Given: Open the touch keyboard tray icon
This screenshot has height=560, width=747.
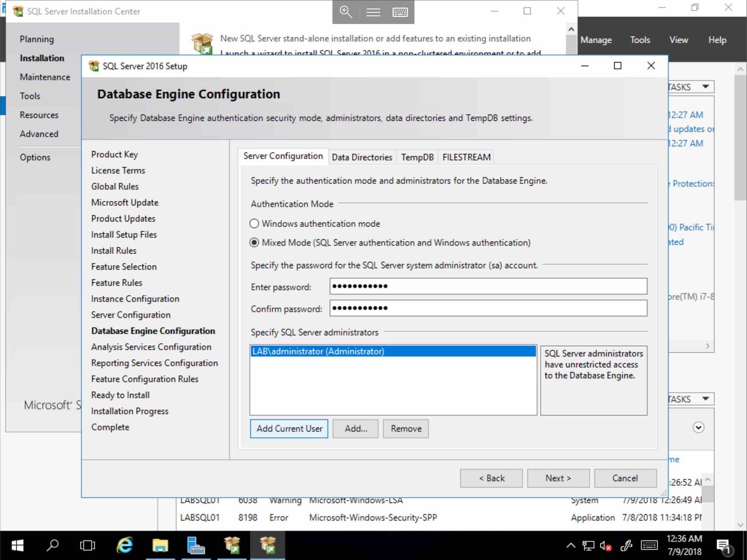Looking at the screenshot, I should (x=649, y=545).
